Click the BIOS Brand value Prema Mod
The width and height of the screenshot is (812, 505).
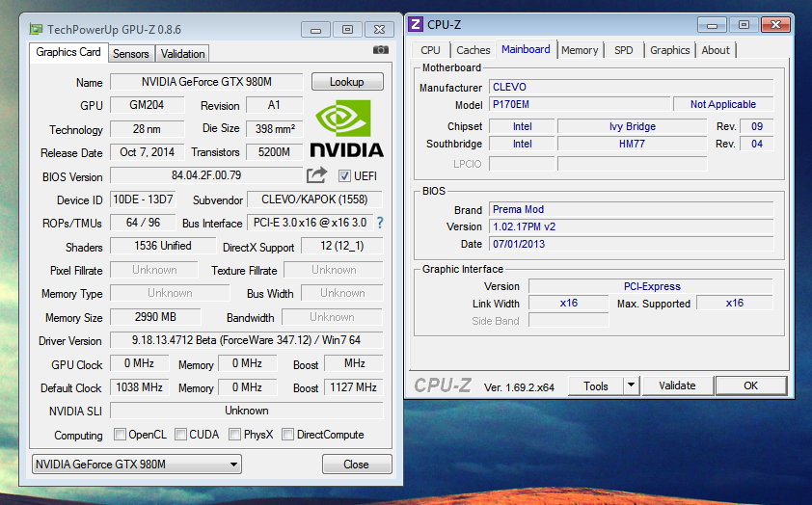pyautogui.click(x=632, y=209)
